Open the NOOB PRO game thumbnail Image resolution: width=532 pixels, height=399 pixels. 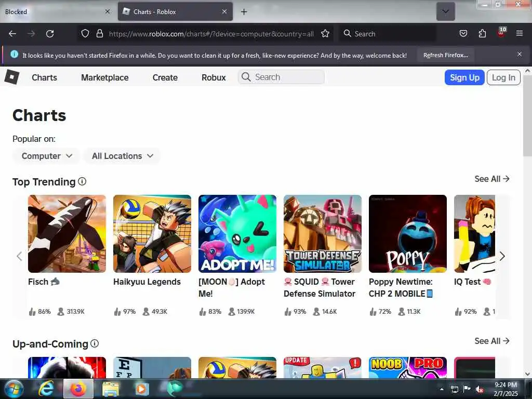coord(408,367)
